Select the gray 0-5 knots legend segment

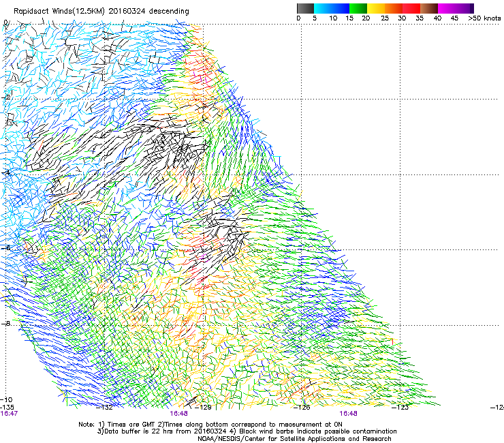[x=305, y=8]
